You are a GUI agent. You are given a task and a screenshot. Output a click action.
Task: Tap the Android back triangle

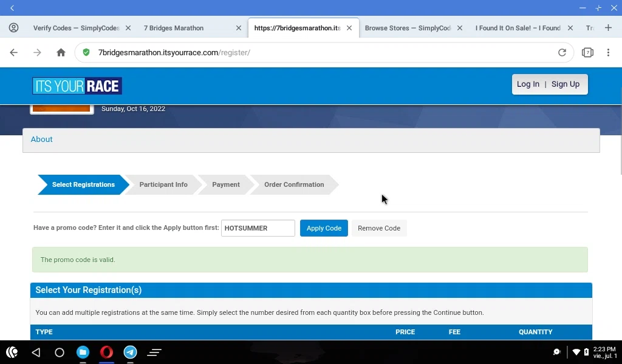click(36, 352)
